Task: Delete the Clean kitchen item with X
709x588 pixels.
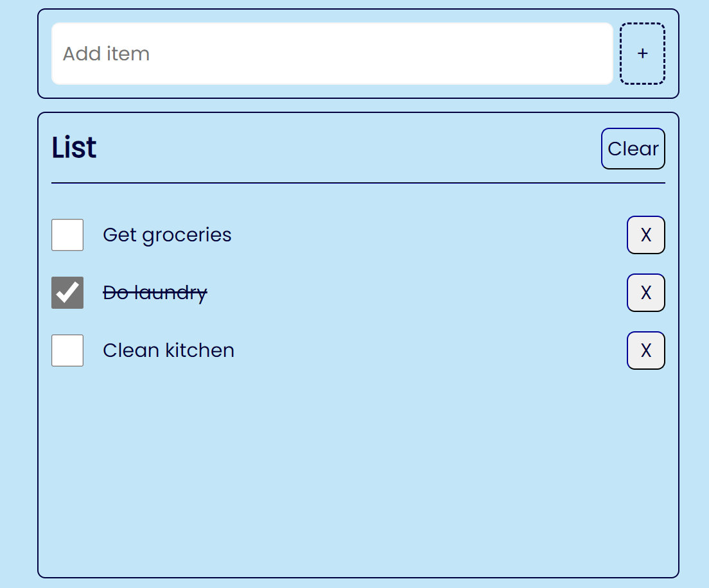Action: click(645, 350)
